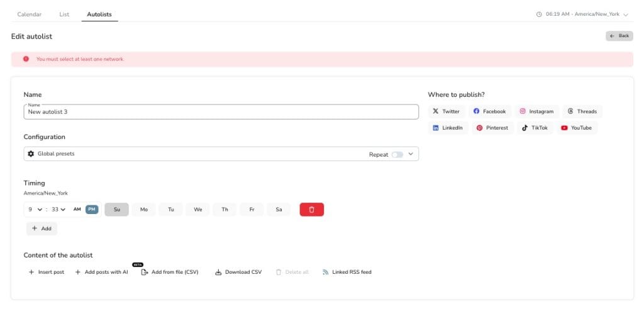Image resolution: width=644 pixels, height=316 pixels.
Task: Choose the TikTok network icon
Action: 525,128
